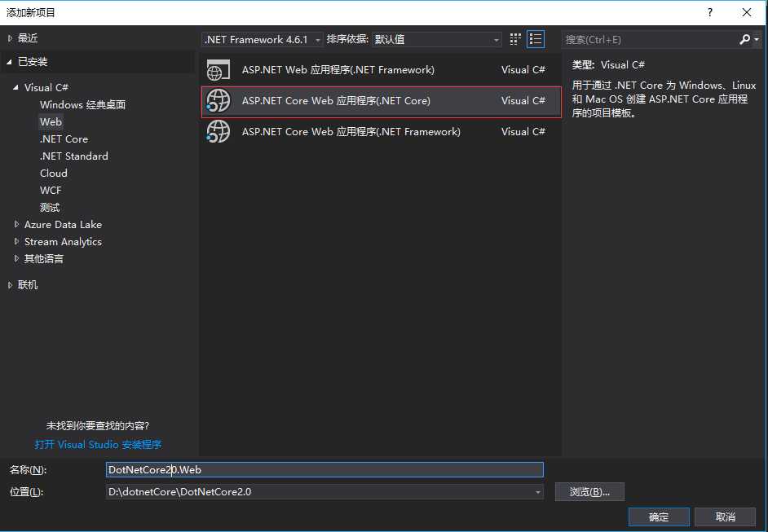Viewport: 768px width, 532px height.
Task: Choose ASP.NET Core Web 应用程序(.NET Core) template
Action: coord(381,101)
